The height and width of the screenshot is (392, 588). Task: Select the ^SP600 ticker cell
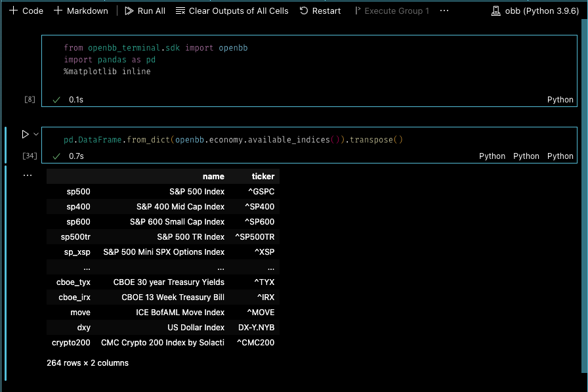pyautogui.click(x=259, y=222)
